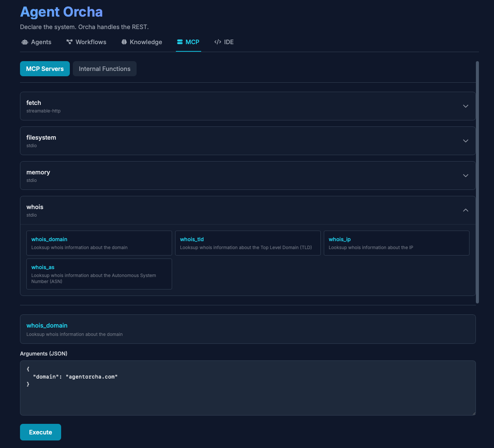This screenshot has height=448, width=494.
Task: Select the whois_domain tool card
Action: (x=99, y=243)
